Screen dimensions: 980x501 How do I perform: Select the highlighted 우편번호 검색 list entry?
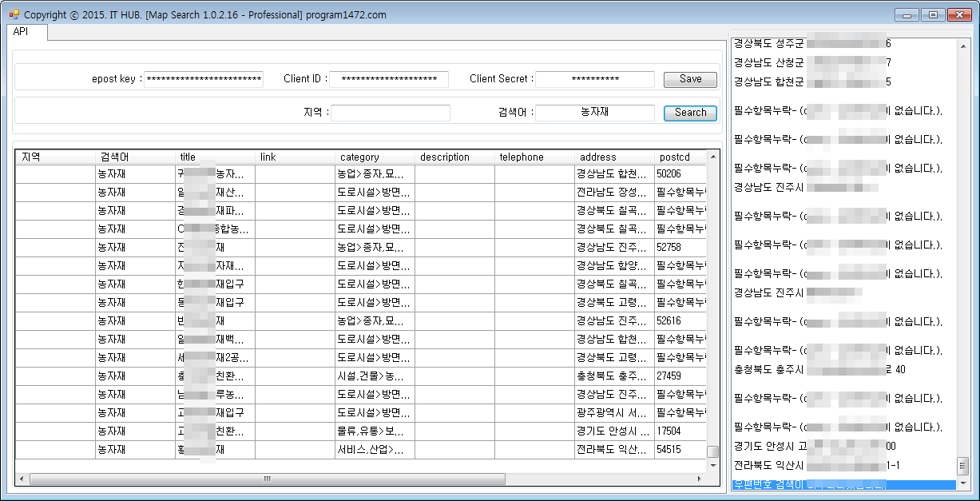tap(843, 484)
